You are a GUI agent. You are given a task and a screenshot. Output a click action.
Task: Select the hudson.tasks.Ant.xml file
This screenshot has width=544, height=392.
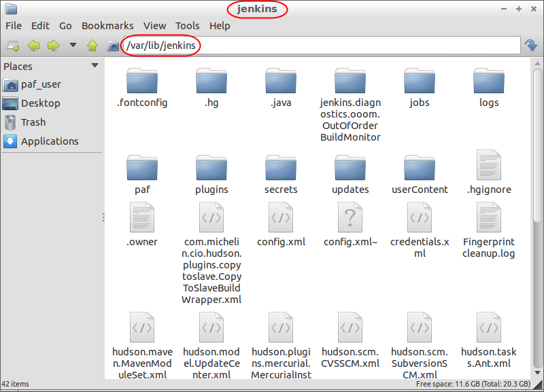coord(489,340)
